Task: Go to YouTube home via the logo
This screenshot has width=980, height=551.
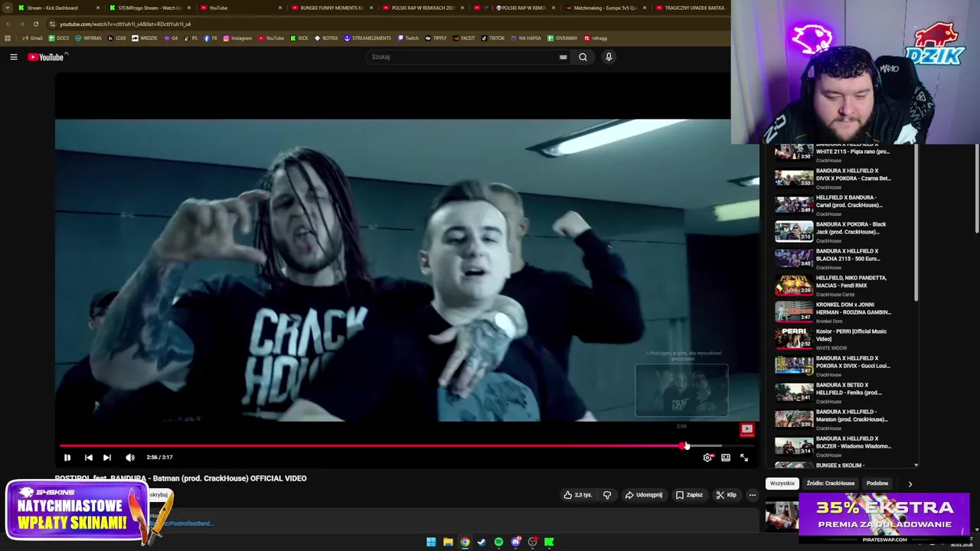Action: (46, 57)
